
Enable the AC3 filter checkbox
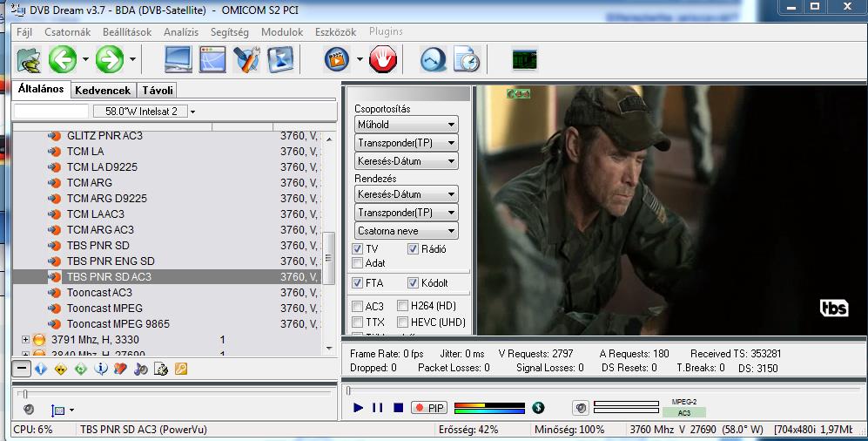point(358,306)
